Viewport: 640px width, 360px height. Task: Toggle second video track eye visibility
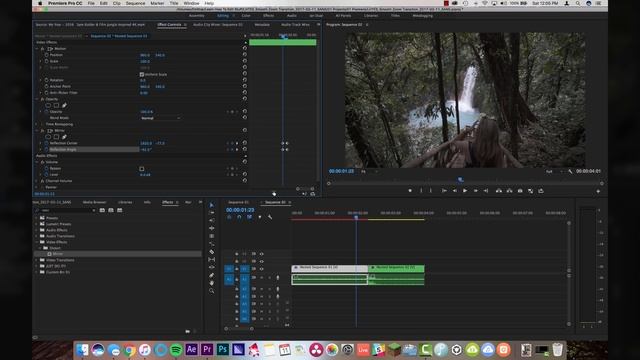(262, 261)
